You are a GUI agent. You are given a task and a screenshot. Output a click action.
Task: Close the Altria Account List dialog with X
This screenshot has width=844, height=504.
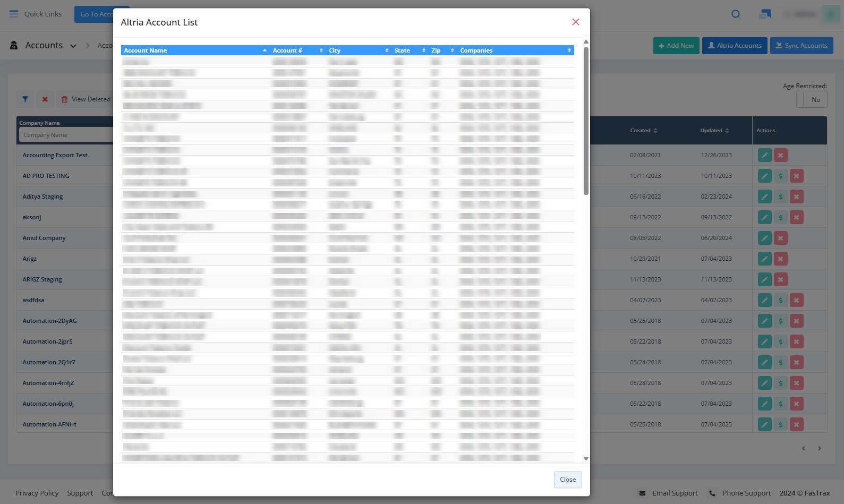pos(575,22)
